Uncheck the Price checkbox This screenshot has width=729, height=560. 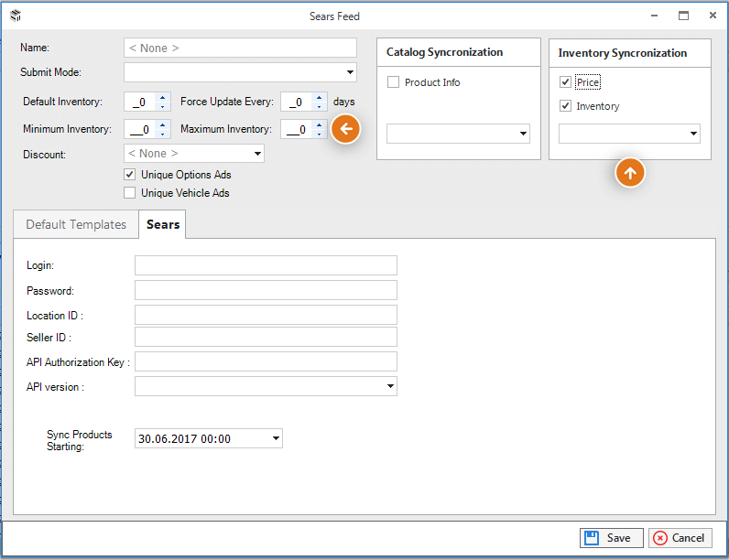565,82
